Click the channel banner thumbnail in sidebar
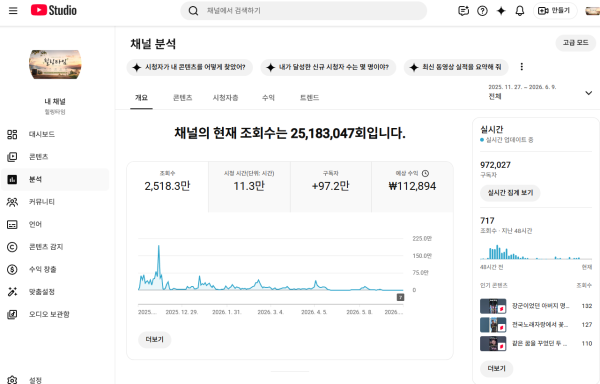 pos(55,64)
